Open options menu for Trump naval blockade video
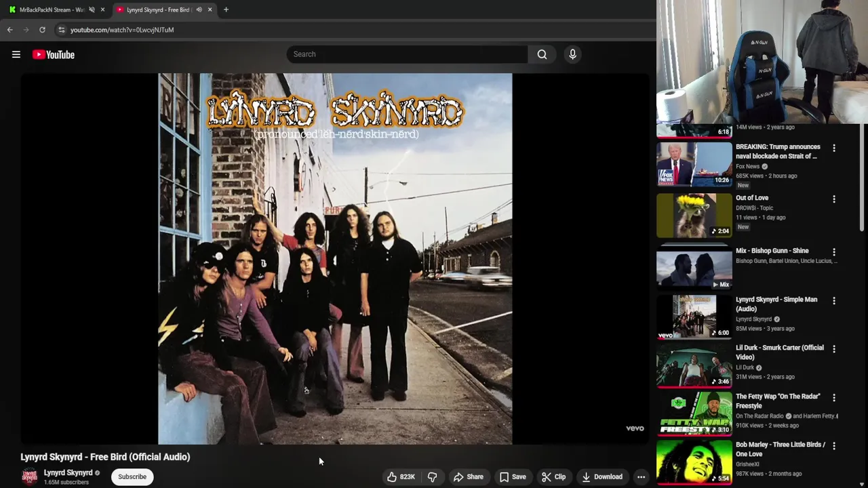Viewport: 868px width, 488px height. [x=834, y=148]
